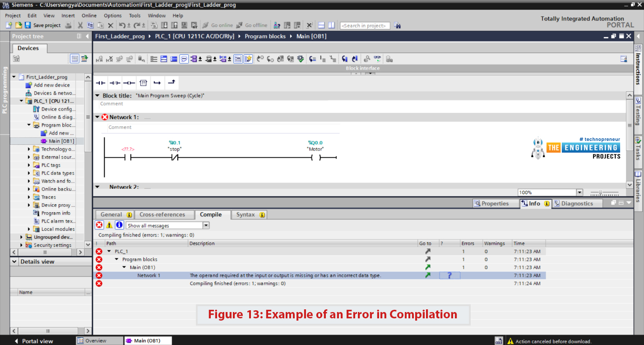Open the Properties tab
Screen dimensions: 644x345
[x=495, y=204]
